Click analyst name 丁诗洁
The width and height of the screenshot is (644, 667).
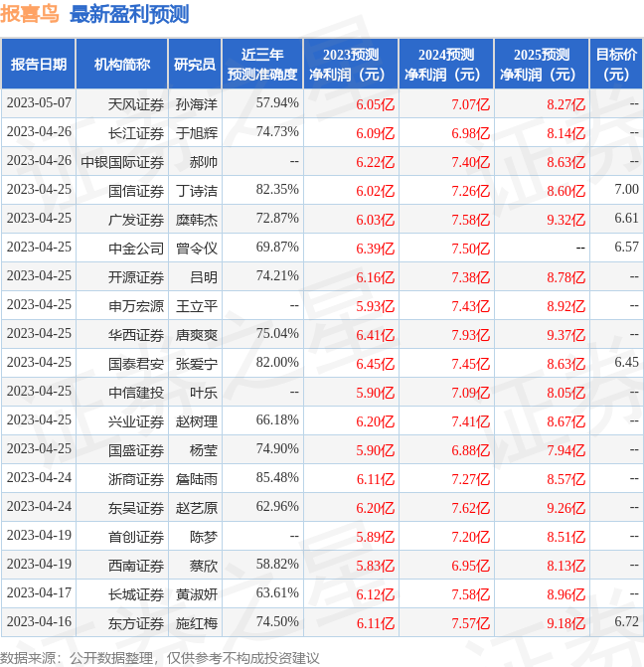point(197,191)
